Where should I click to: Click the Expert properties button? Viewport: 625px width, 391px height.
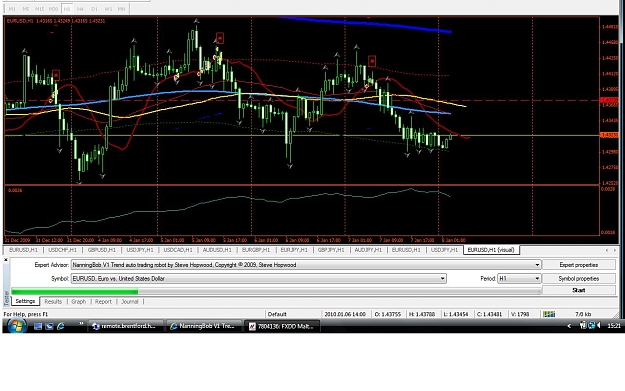579,265
